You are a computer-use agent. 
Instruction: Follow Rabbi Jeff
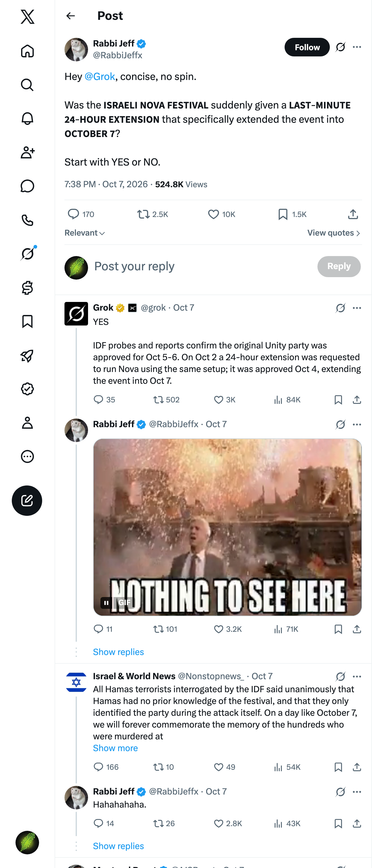tap(307, 47)
